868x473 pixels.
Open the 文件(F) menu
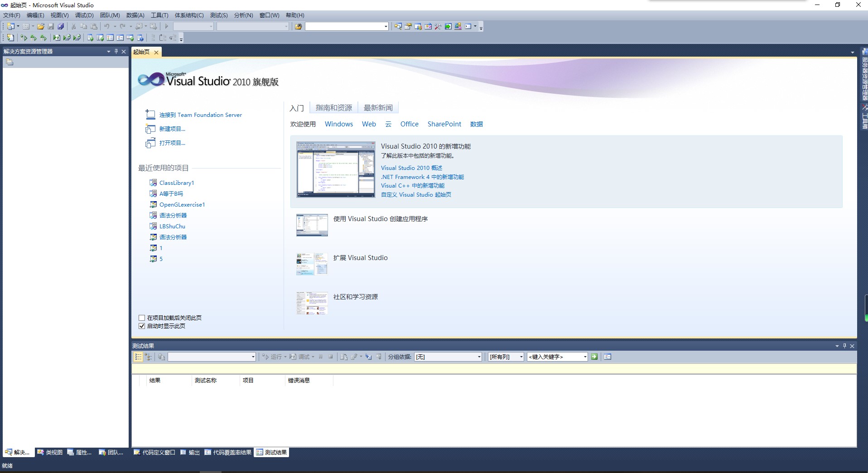(12, 15)
